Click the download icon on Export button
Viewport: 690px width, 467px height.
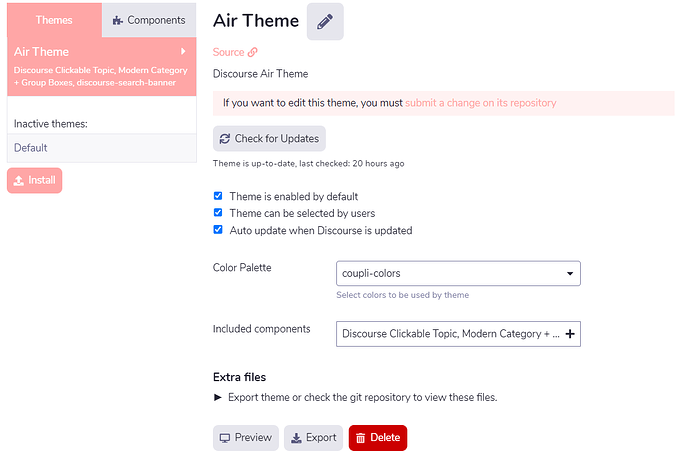click(x=295, y=438)
